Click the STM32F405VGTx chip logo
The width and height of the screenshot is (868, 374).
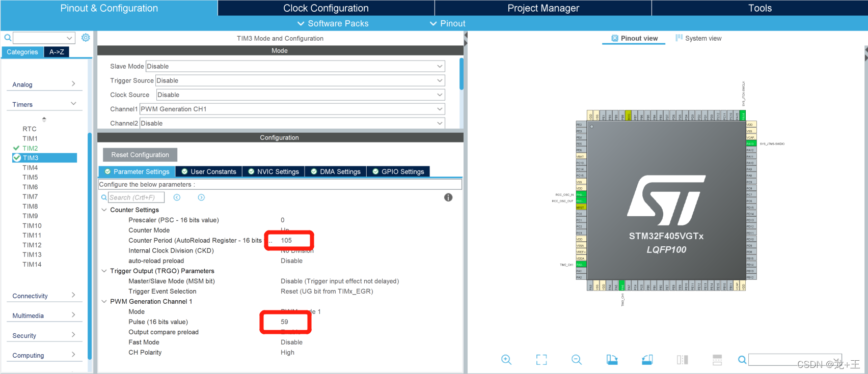coord(666,200)
